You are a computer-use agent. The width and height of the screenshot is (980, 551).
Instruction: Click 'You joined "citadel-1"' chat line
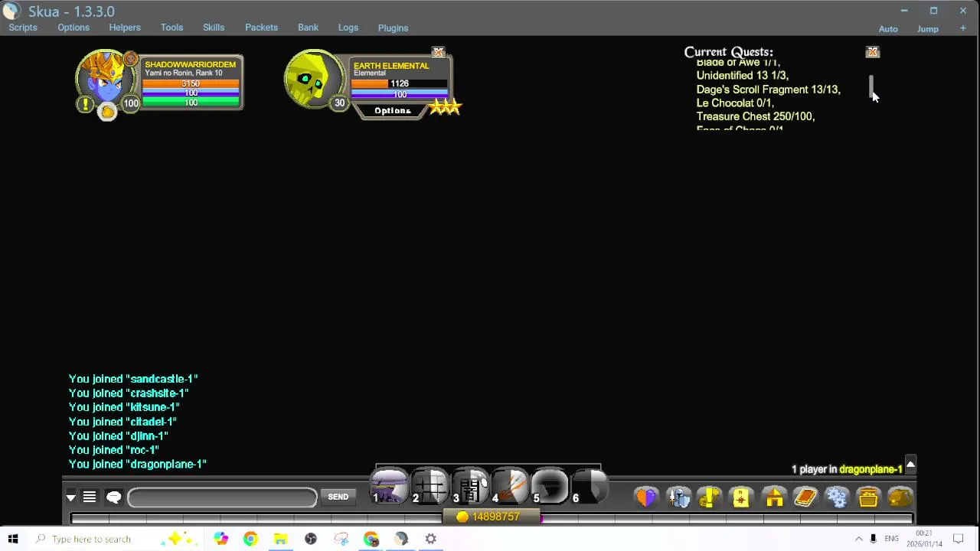[122, 422]
